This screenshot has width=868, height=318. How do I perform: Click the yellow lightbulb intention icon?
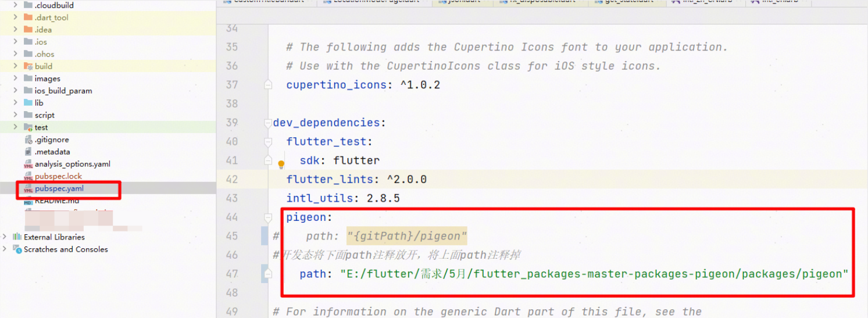[x=281, y=165]
